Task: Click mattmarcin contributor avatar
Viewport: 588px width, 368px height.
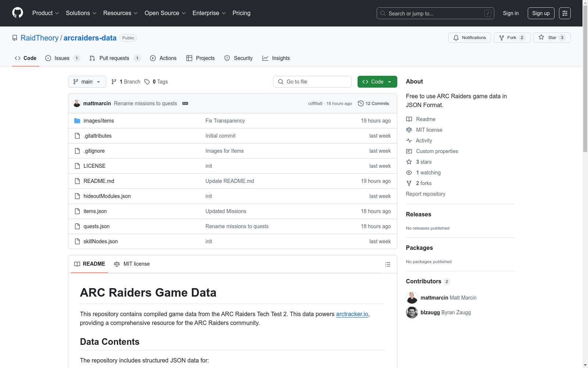Action: point(412,298)
